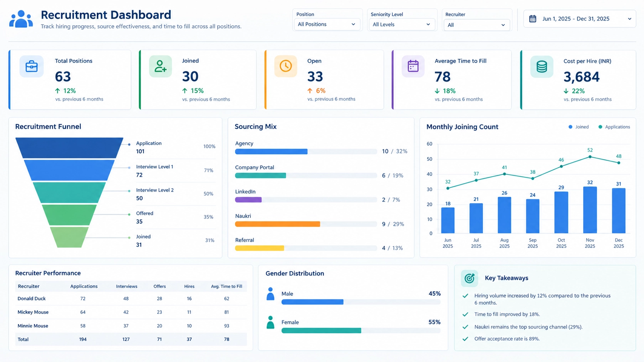Image resolution: width=644 pixels, height=362 pixels.
Task: Click the Male person icon
Action: tap(270, 294)
